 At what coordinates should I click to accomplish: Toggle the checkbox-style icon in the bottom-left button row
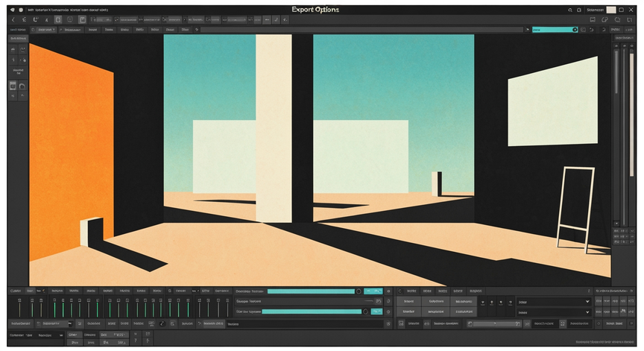[80, 324]
